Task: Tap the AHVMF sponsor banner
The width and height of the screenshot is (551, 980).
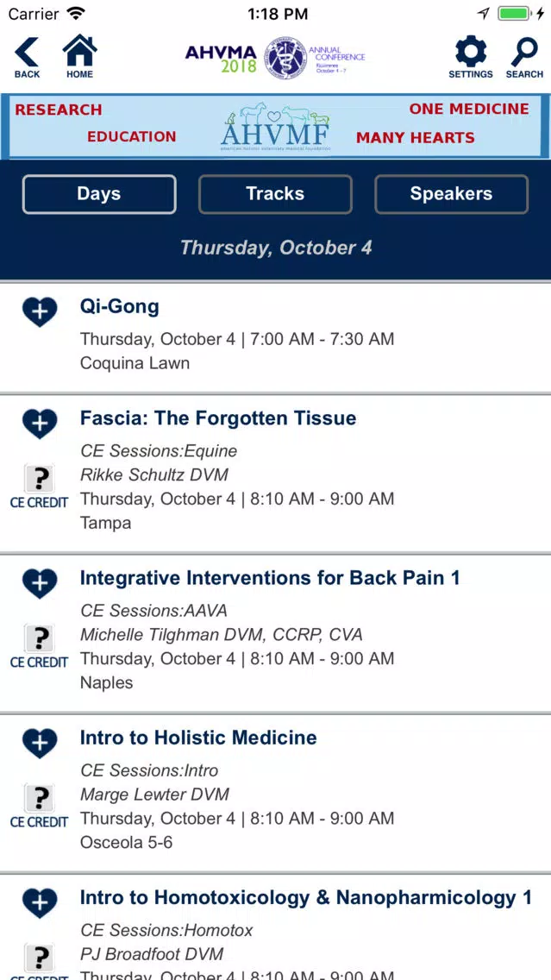Action: pyautogui.click(x=276, y=127)
